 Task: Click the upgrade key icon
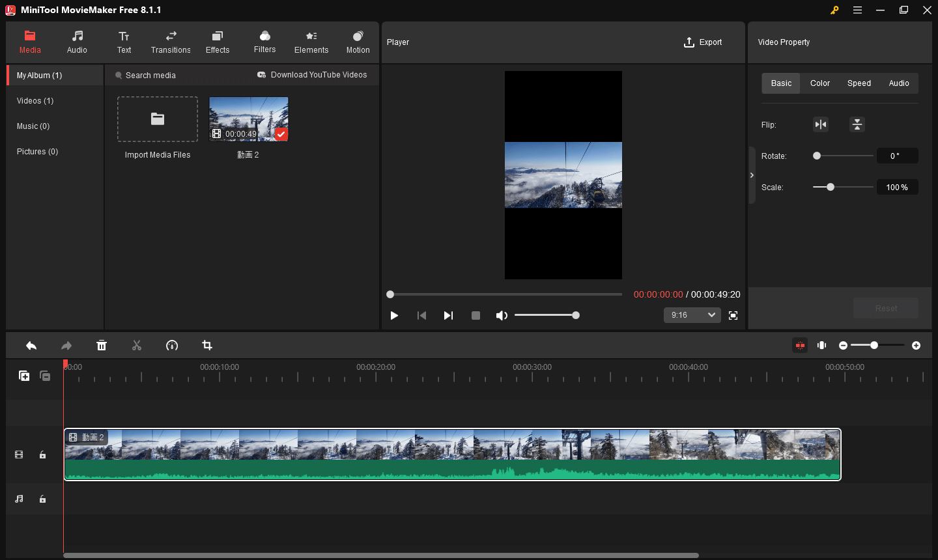pyautogui.click(x=834, y=10)
